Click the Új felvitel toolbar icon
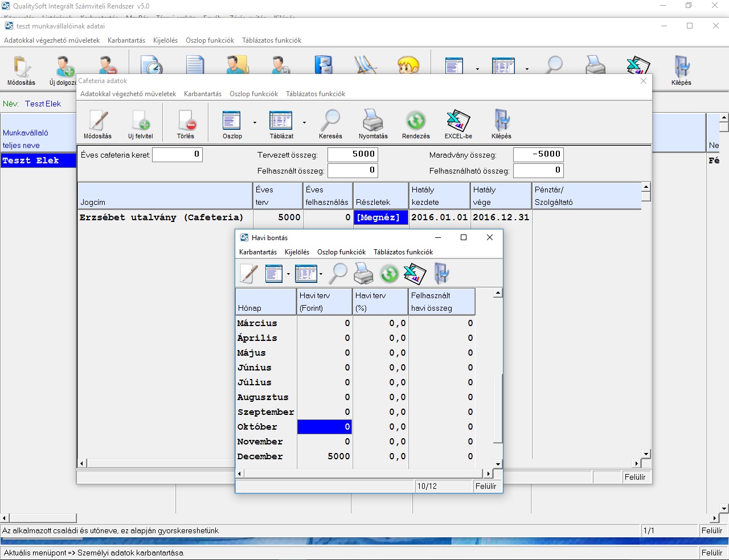Screen dimensions: 729x560 141,123
